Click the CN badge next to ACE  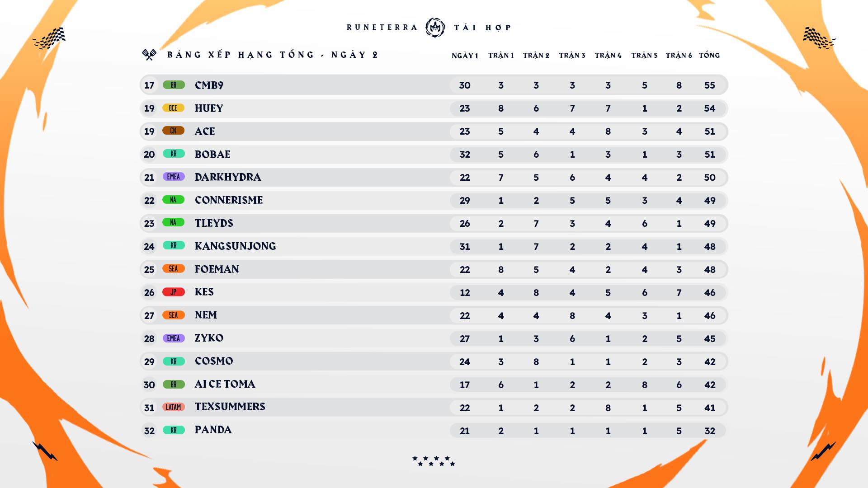coord(174,131)
